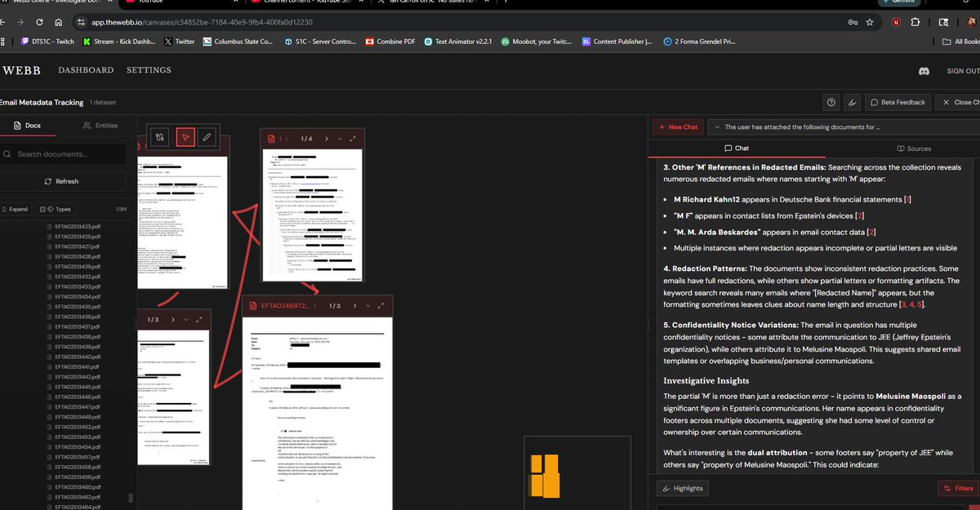This screenshot has height=510, width=980.
Task: Open citation reference 1 after Deutsche Bank statements
Action: 908,199
